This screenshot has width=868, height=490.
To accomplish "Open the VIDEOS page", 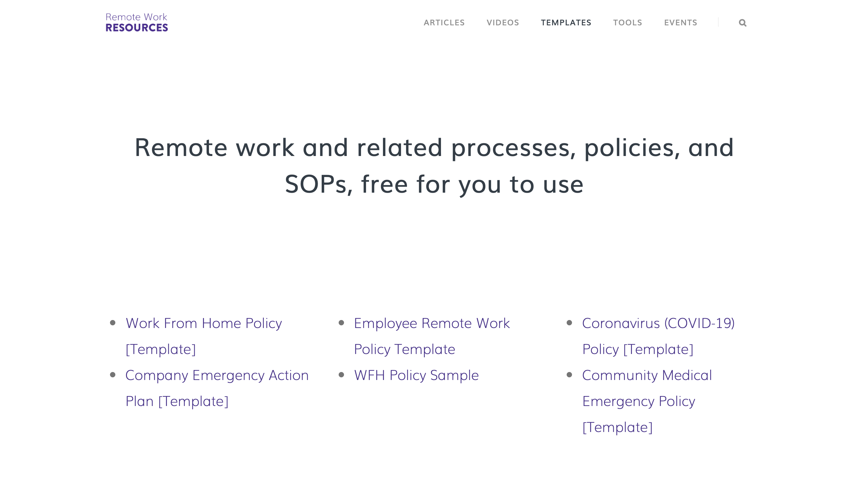I will tap(503, 23).
